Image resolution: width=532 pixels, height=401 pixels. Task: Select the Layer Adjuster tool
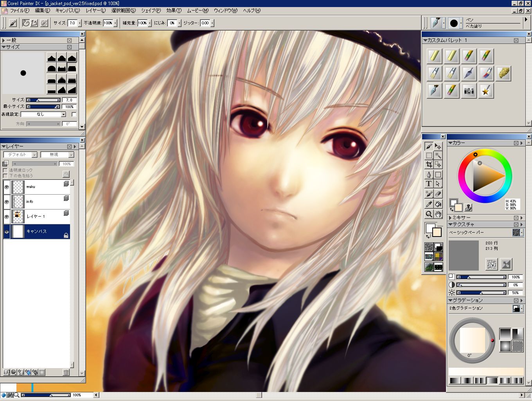point(438,146)
